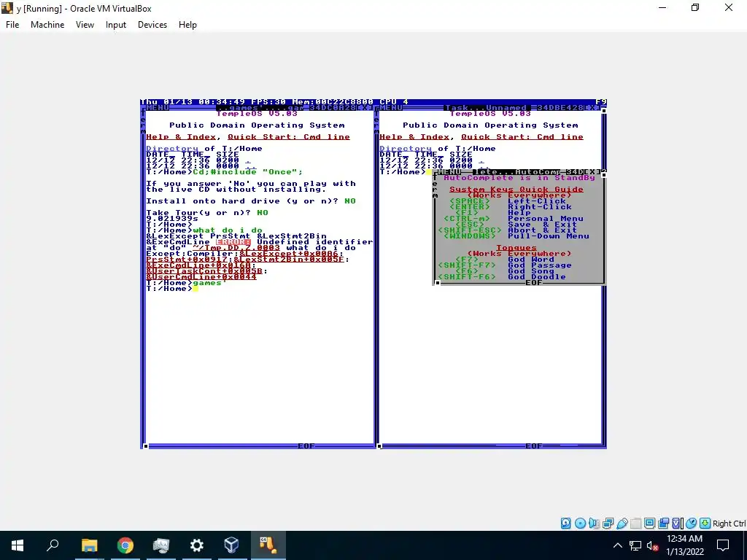Click &LexExcept+0x00A6 link
The image size is (747, 560).
tap(289, 253)
